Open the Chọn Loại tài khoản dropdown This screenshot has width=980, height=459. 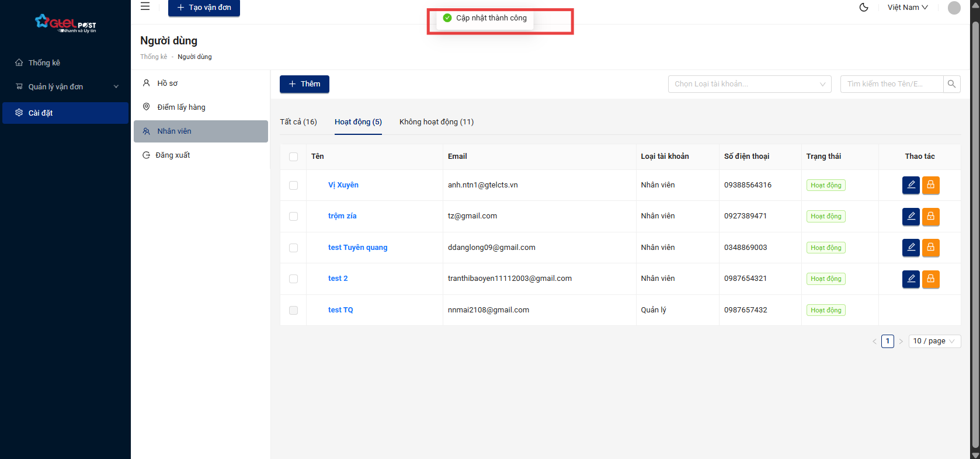[749, 84]
